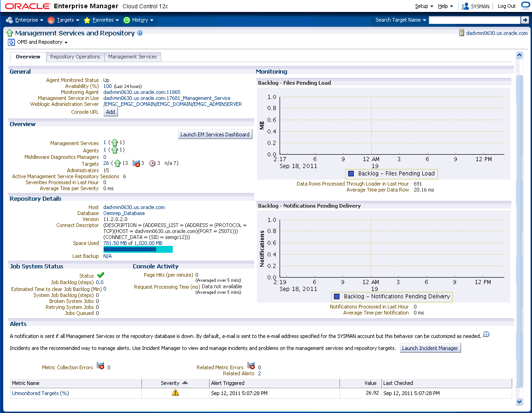This screenshot has height=413, width=532.
Task: Click the OMS and Repository target icon
Action: (x=11, y=42)
